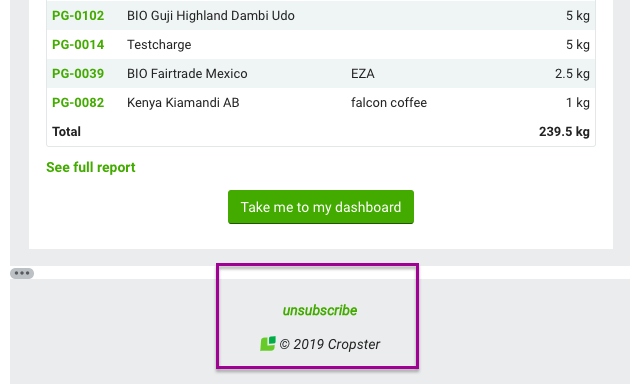644x390 pixels.
Task: Click the falcon coffee supplier cell
Action: pyautogui.click(x=389, y=103)
